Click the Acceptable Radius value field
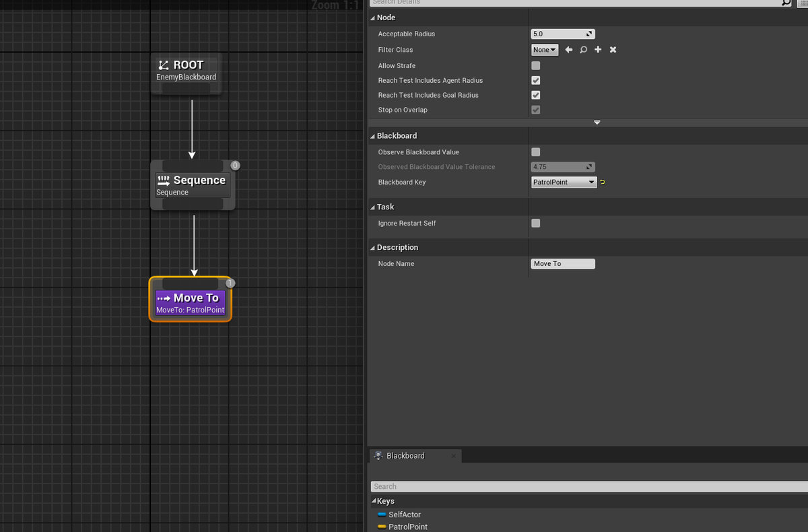Image resolution: width=808 pixels, height=532 pixels. 563,34
